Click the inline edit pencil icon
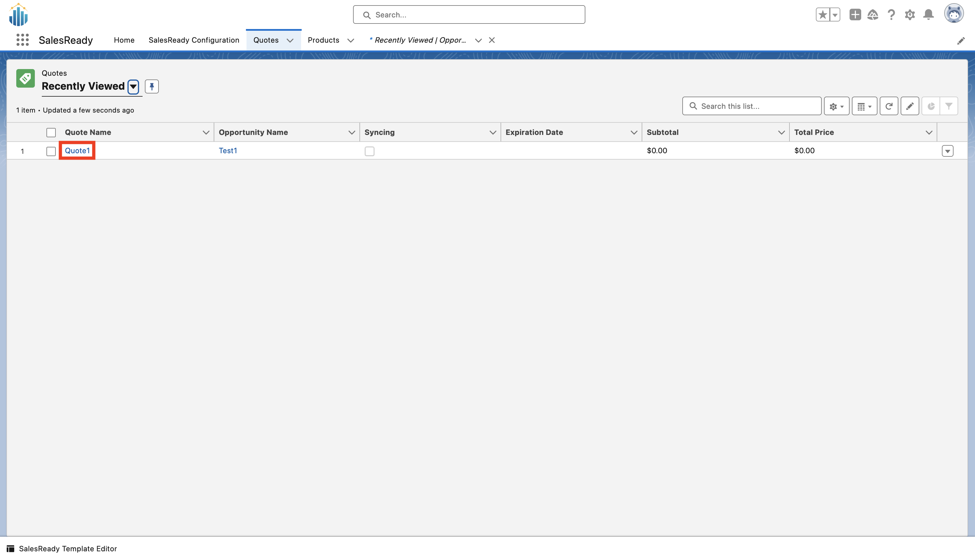The height and width of the screenshot is (560, 975). pyautogui.click(x=910, y=106)
